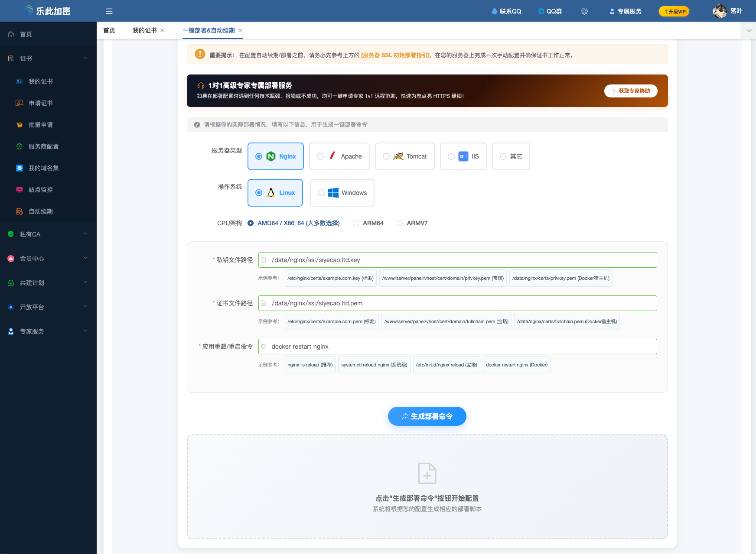The image size is (756, 554).
Task: Select the Tomcat server type radio
Action: coord(386,156)
